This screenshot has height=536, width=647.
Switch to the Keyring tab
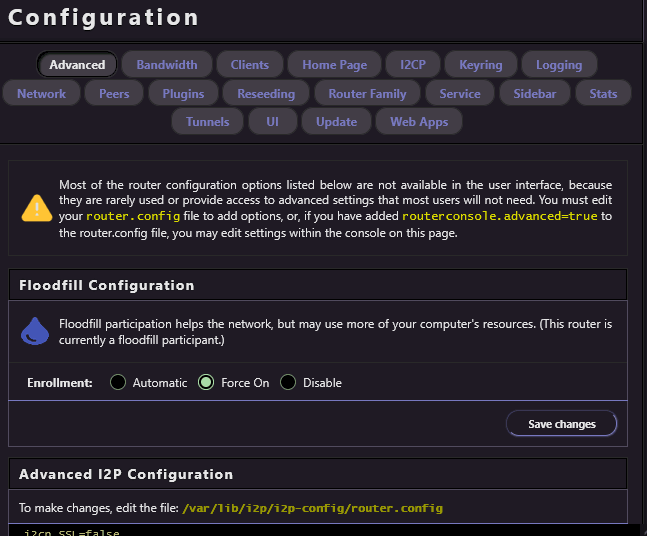tap(481, 65)
